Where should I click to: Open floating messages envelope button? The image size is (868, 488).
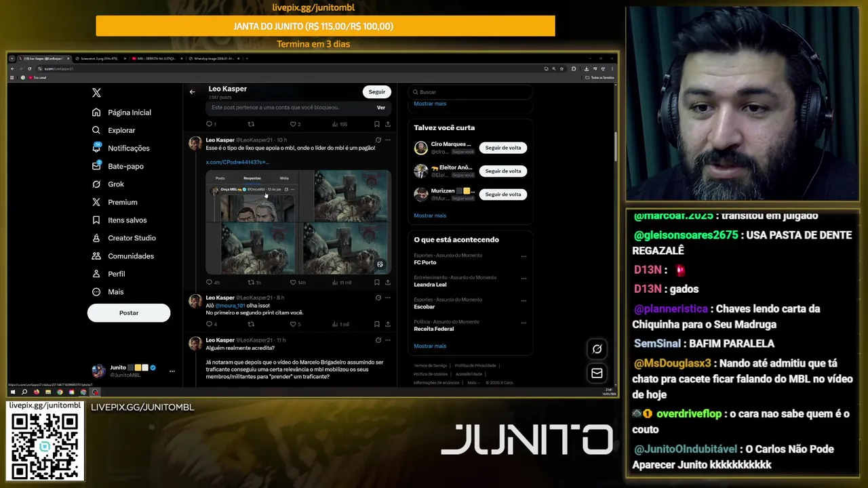tap(597, 373)
